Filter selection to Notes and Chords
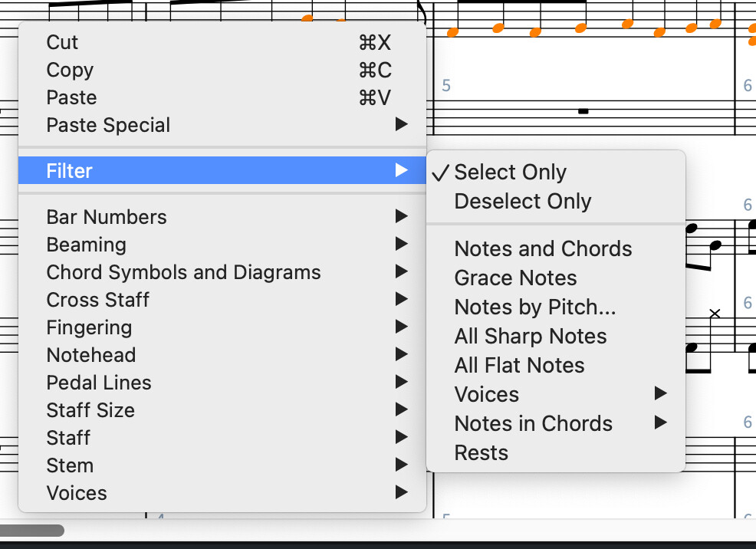This screenshot has width=756, height=549. coord(543,249)
